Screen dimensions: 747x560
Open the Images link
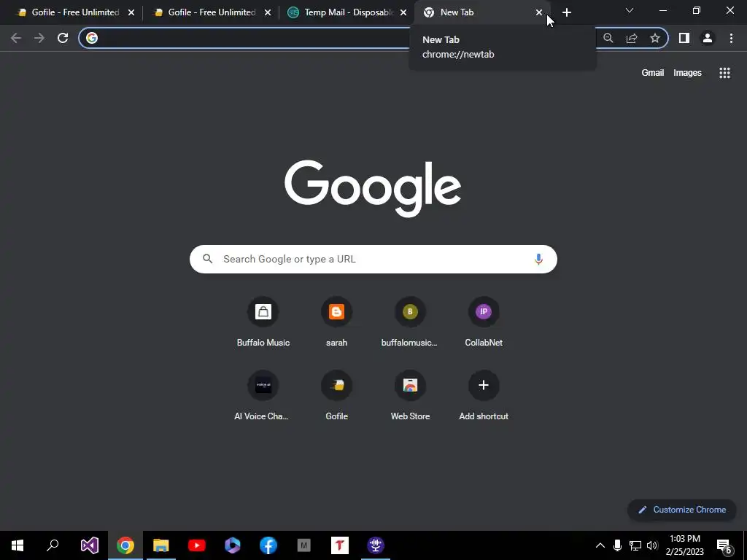coord(687,73)
